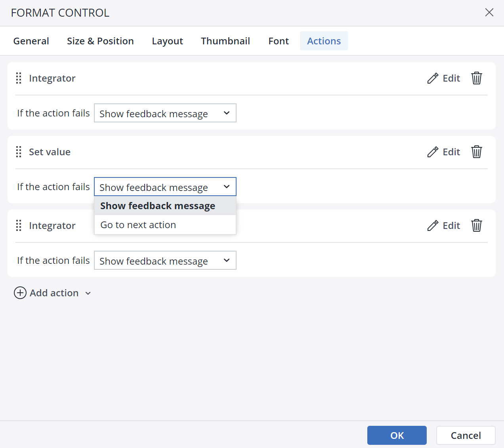Choose 'Go to next action' option

[138, 225]
